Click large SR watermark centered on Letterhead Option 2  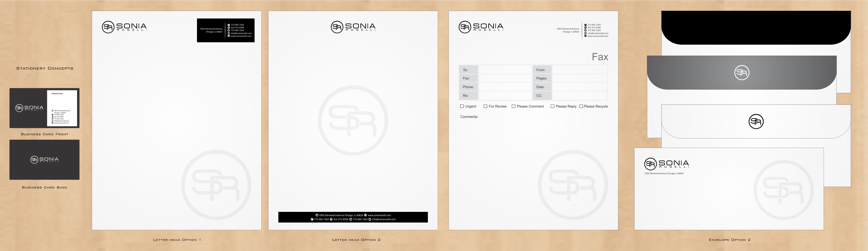click(353, 120)
